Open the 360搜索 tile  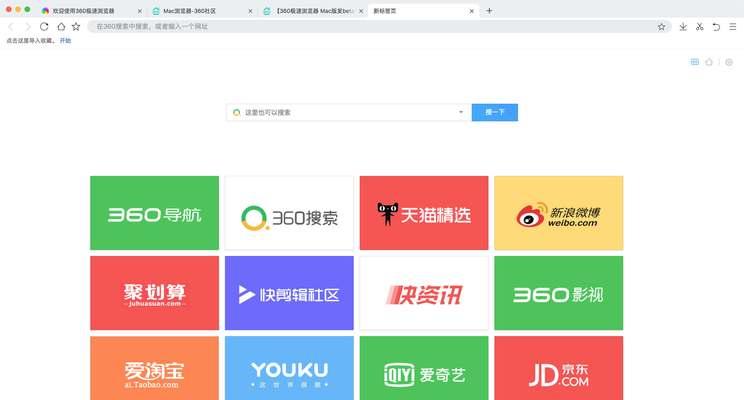289,213
